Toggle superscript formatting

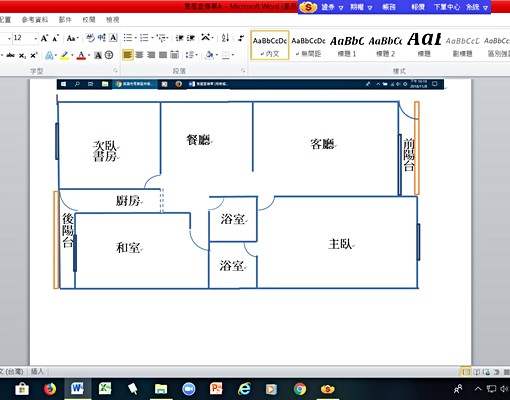tap(34, 55)
